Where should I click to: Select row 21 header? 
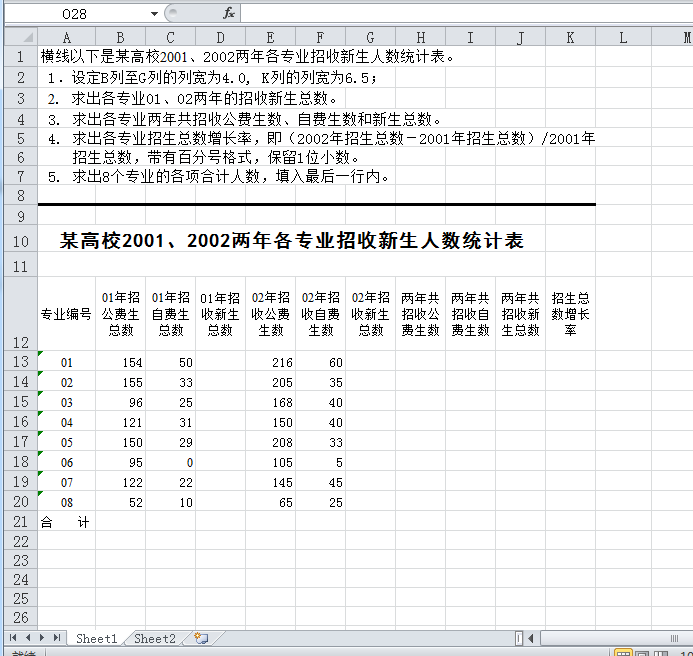[21, 521]
